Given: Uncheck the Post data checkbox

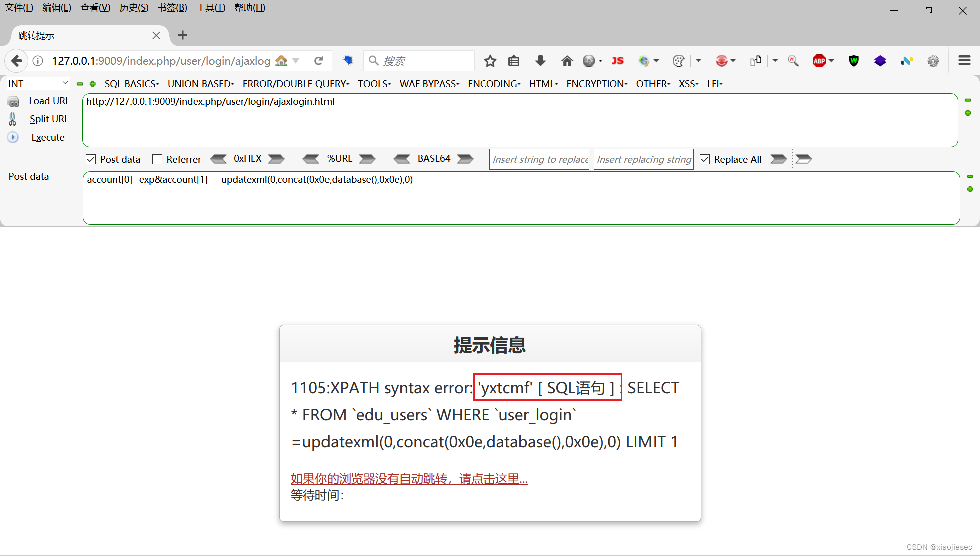Looking at the screenshot, I should 91,159.
